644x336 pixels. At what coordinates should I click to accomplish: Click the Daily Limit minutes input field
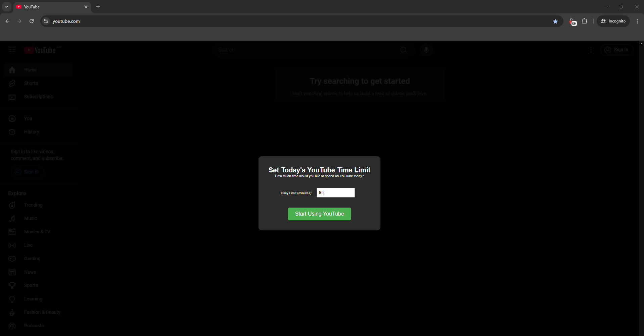(x=335, y=192)
